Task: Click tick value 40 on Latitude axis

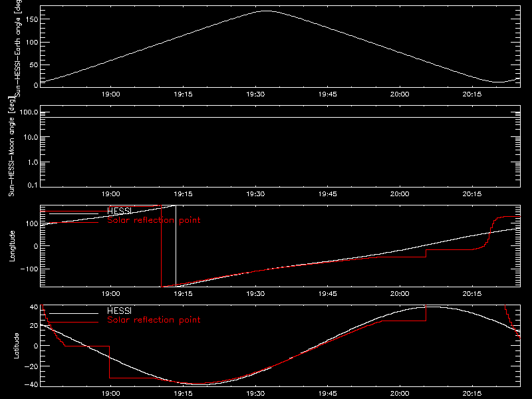Action: click(34, 307)
